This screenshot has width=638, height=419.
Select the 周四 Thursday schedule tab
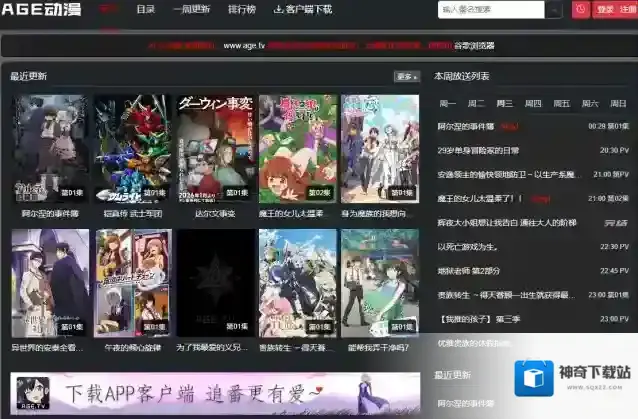(533, 103)
